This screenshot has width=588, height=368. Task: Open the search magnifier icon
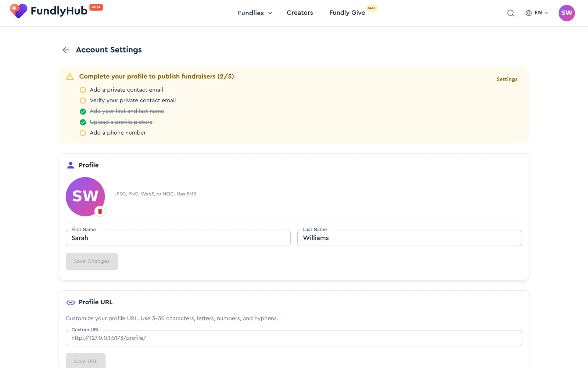point(511,13)
